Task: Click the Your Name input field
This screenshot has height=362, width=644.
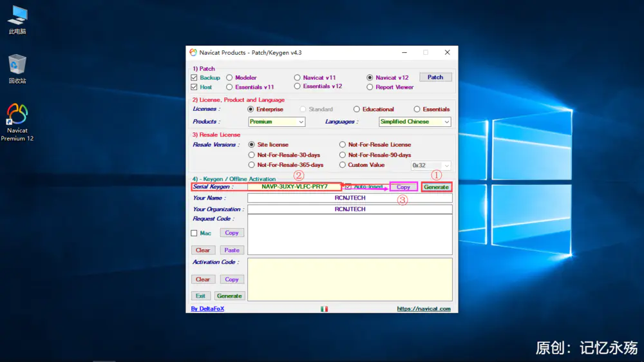Action: tap(350, 198)
